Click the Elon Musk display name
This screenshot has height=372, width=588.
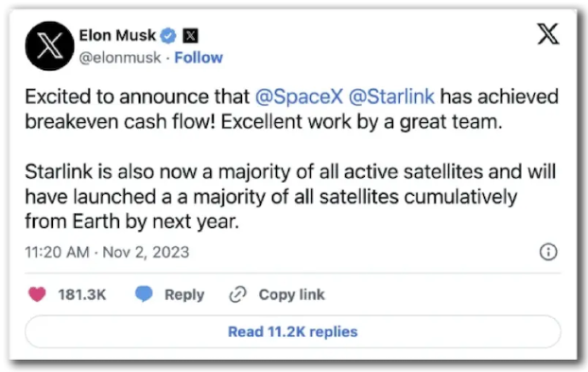(117, 35)
